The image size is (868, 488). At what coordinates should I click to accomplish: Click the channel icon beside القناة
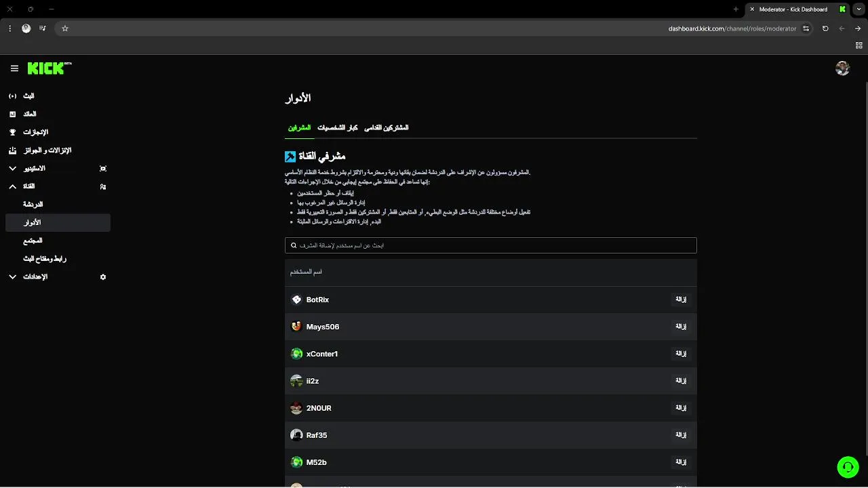click(x=103, y=186)
